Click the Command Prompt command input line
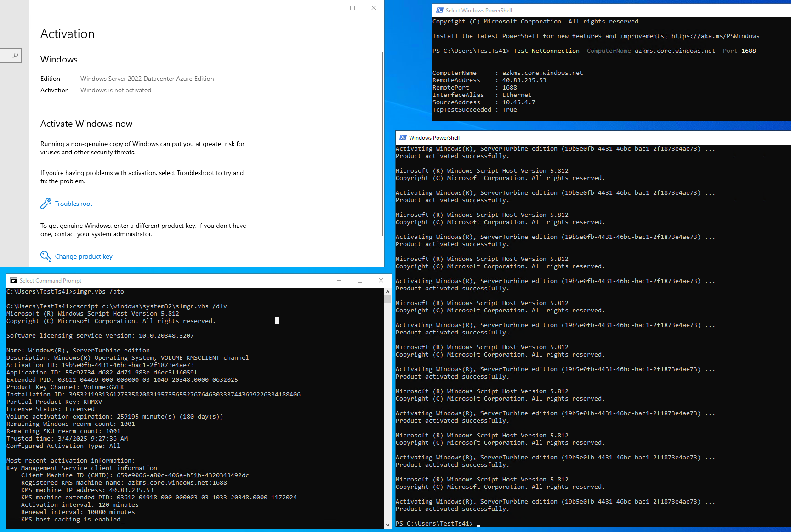This screenshot has width=791, height=532. pyautogui.click(x=276, y=321)
